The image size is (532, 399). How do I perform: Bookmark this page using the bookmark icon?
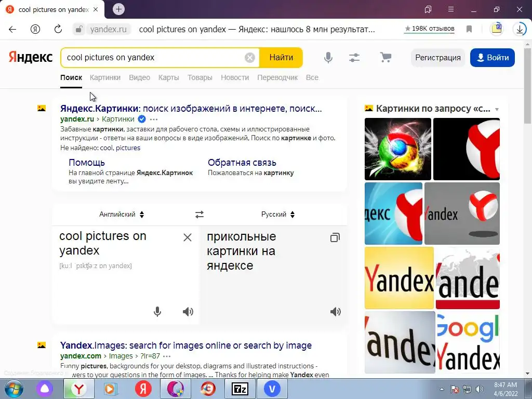[x=469, y=29]
